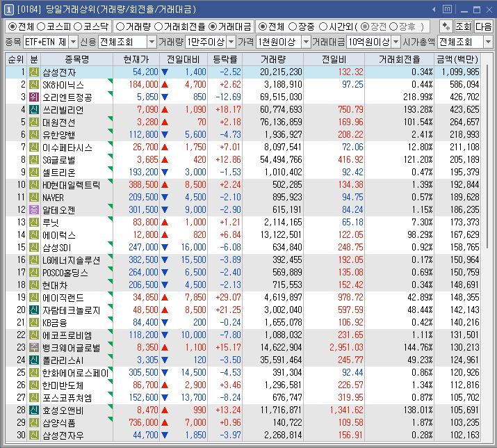Screen dimensions: 497x448
Task: Click the 신 badge icon for NAVER
Action: tap(34, 197)
